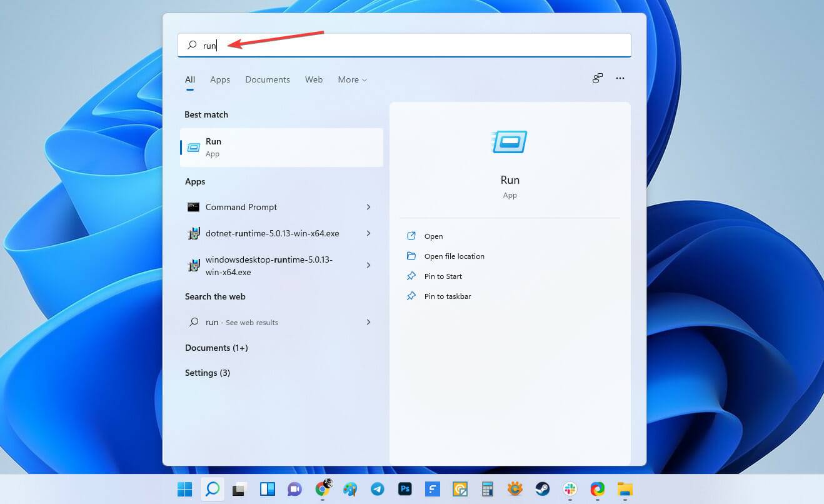Open Google Chrome from the taskbar
This screenshot has height=504, width=824.
(323, 489)
